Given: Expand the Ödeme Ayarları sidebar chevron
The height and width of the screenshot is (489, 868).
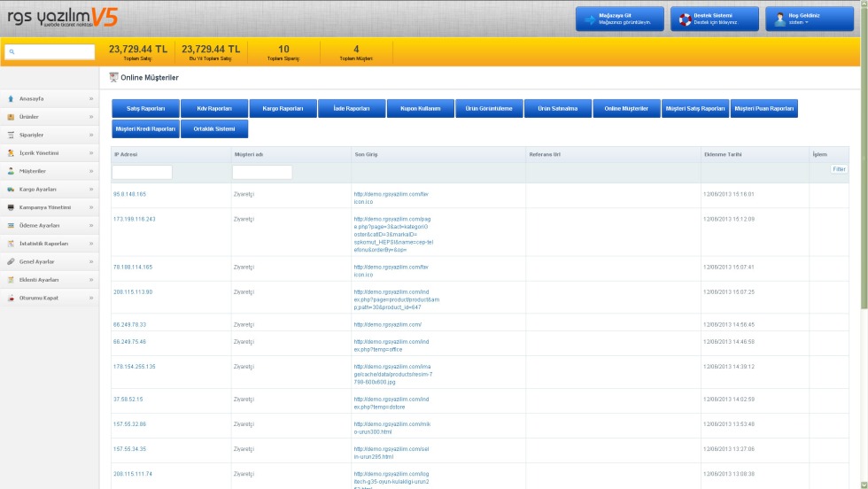Looking at the screenshot, I should tap(91, 225).
